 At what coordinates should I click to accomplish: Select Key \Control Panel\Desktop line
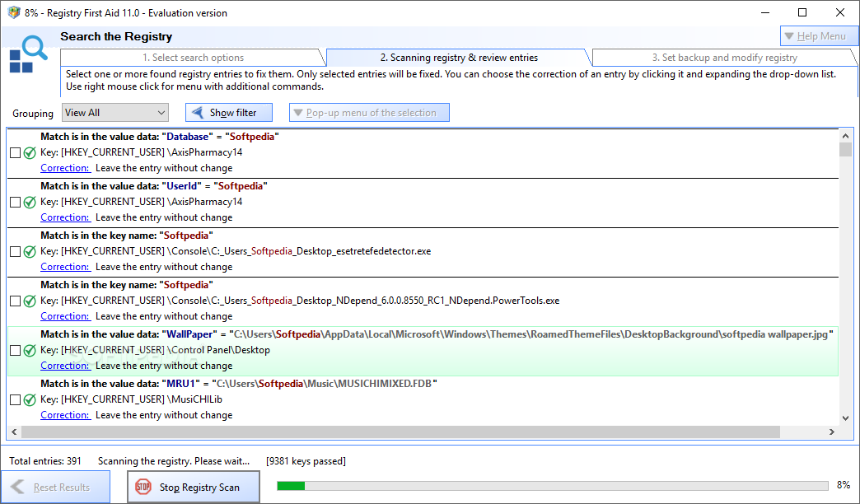[x=155, y=350]
